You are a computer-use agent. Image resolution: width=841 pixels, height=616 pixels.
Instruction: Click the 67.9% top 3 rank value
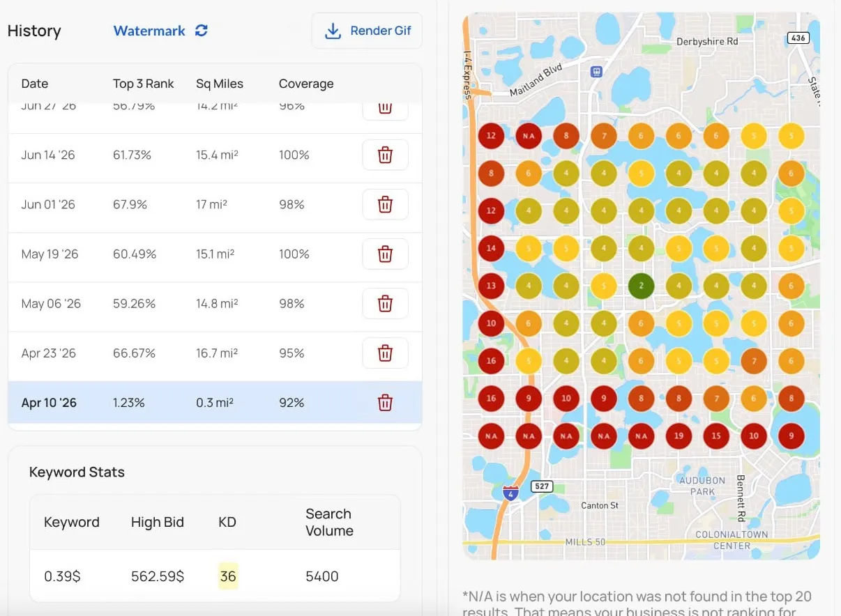pyautogui.click(x=130, y=204)
